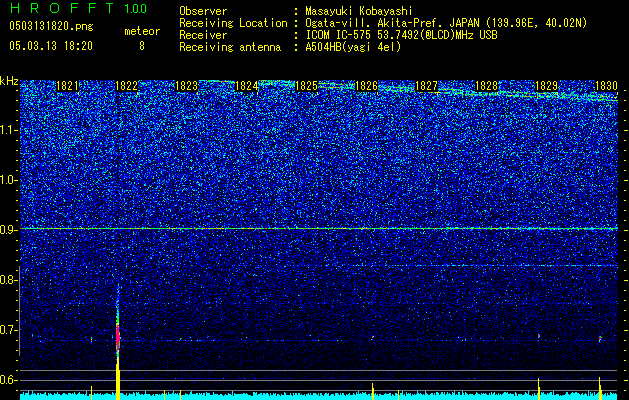
Task: Click the version number 1.00
Action: 136,8
